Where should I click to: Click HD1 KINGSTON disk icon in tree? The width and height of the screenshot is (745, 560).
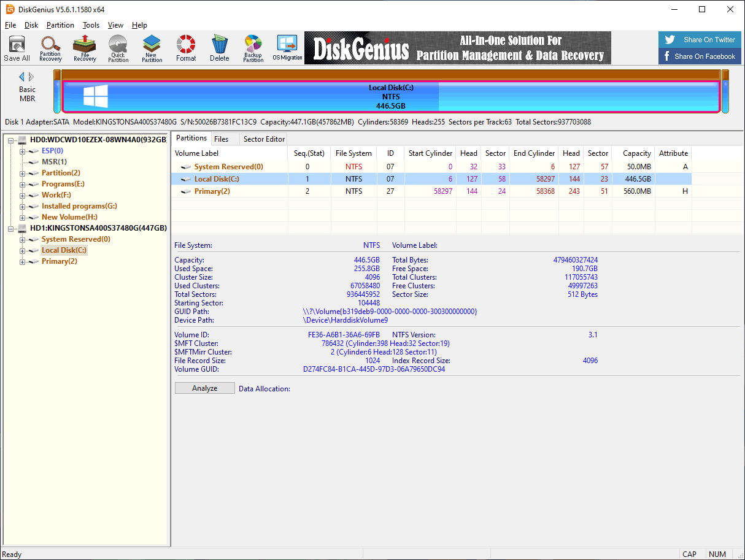pos(23,228)
